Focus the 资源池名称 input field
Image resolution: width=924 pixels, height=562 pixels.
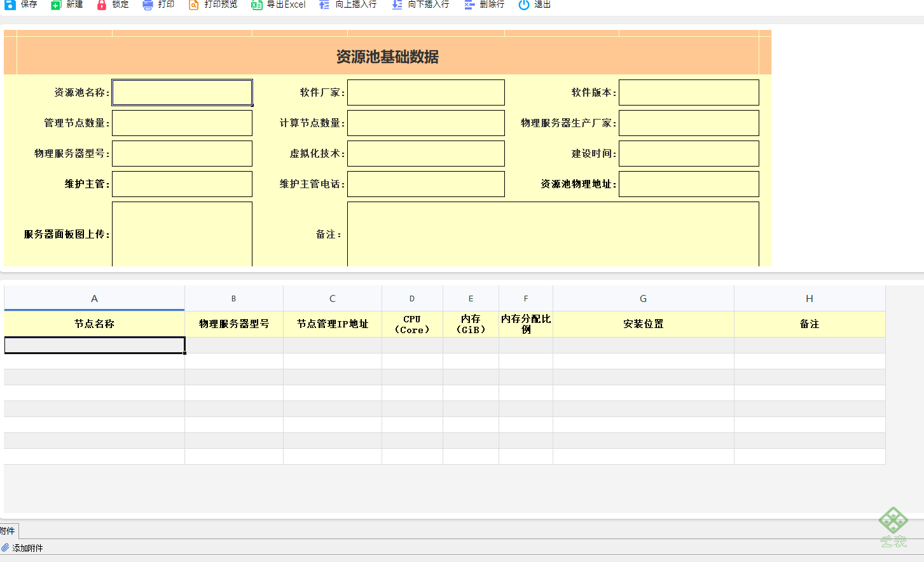[183, 92]
